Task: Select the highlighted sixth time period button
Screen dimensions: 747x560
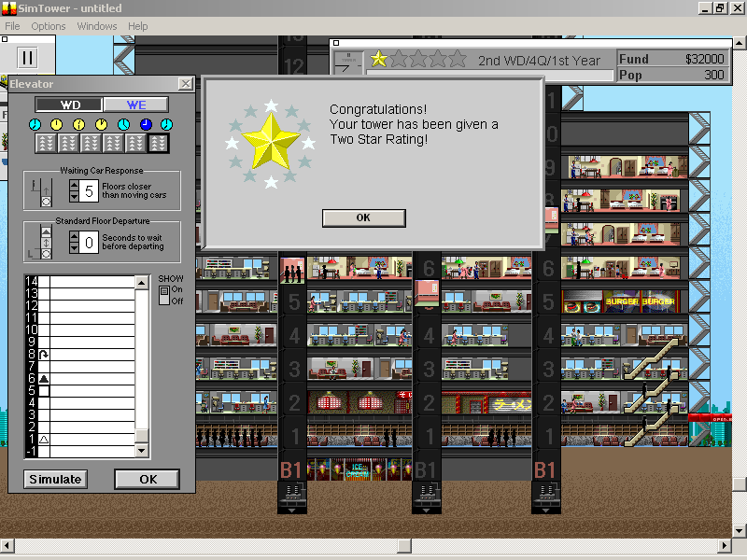Action: click(158, 144)
